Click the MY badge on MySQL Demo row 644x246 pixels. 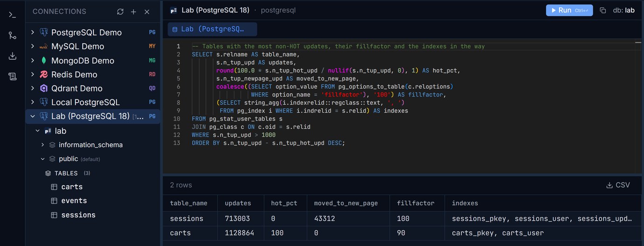(152, 46)
